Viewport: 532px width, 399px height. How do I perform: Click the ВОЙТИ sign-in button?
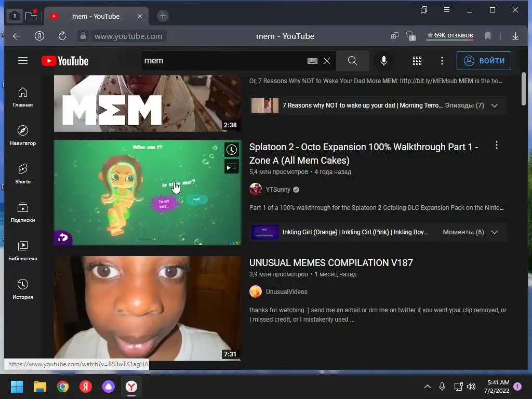pos(484,61)
